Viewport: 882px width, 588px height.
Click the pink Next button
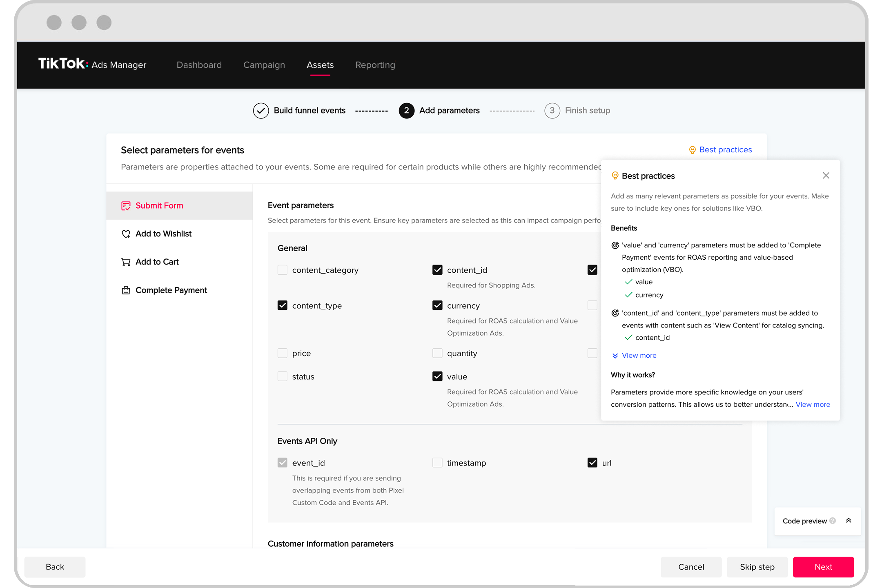pos(823,567)
